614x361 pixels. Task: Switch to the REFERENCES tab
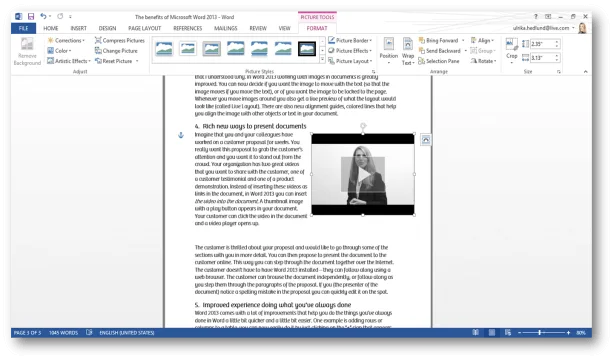[188, 28]
